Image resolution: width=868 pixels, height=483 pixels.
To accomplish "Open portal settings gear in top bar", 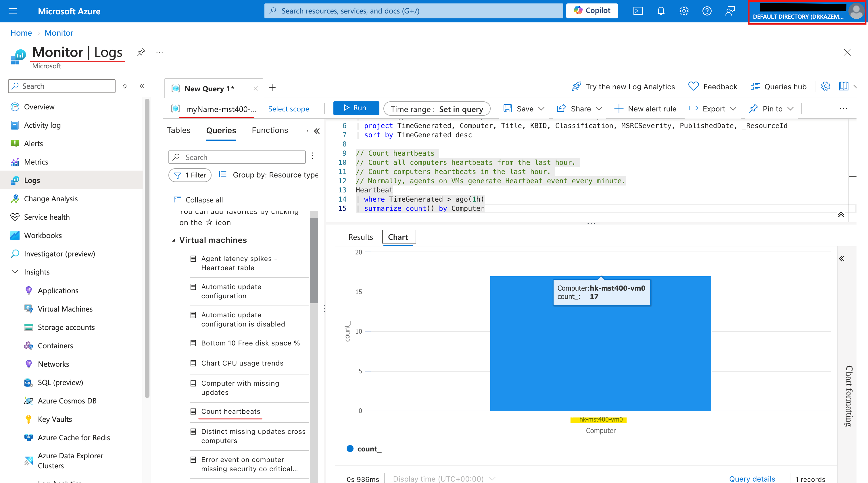I will coord(684,11).
